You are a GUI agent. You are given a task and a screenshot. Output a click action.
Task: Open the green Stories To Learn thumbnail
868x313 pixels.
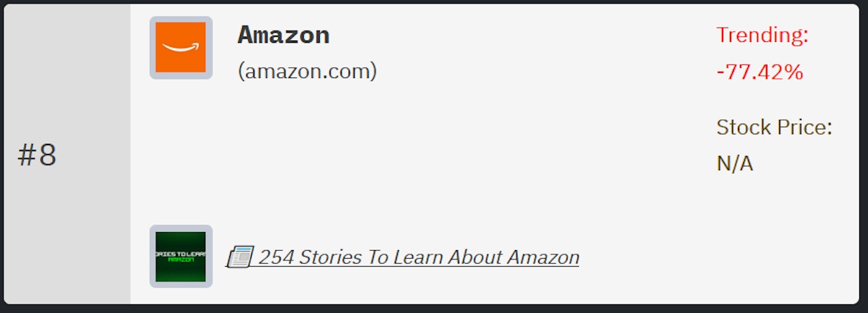pos(181,256)
